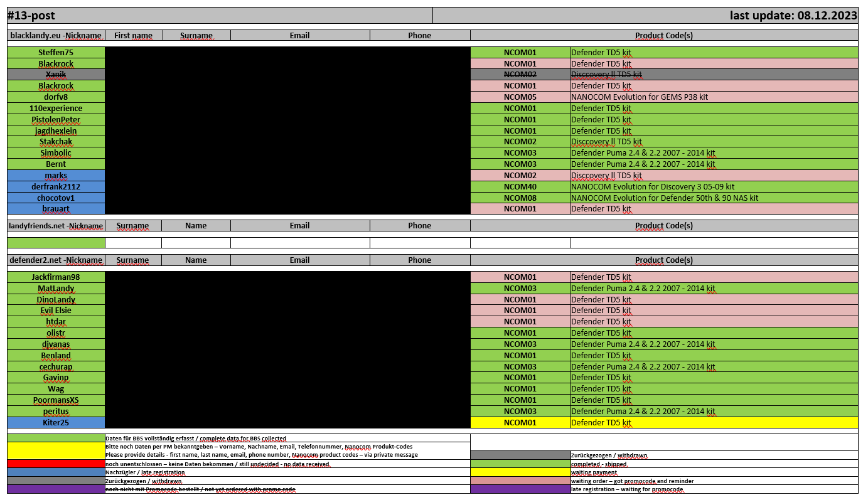Click the struck-through NCOM02 cell in Xanik row
Viewport: 868px width, 500px height.
tap(520, 75)
